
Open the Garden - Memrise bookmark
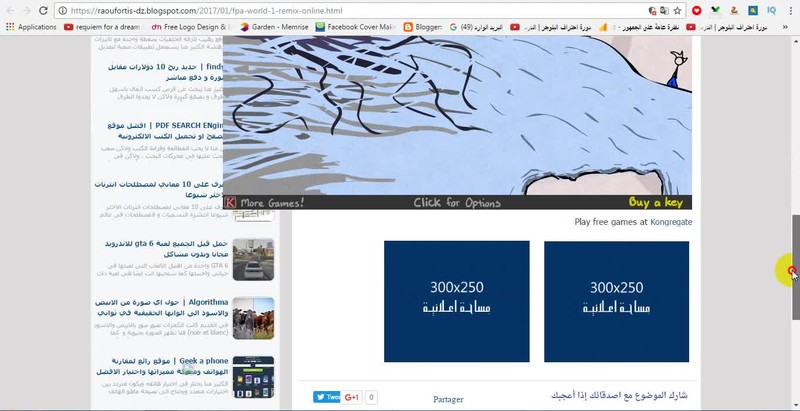tap(274, 27)
